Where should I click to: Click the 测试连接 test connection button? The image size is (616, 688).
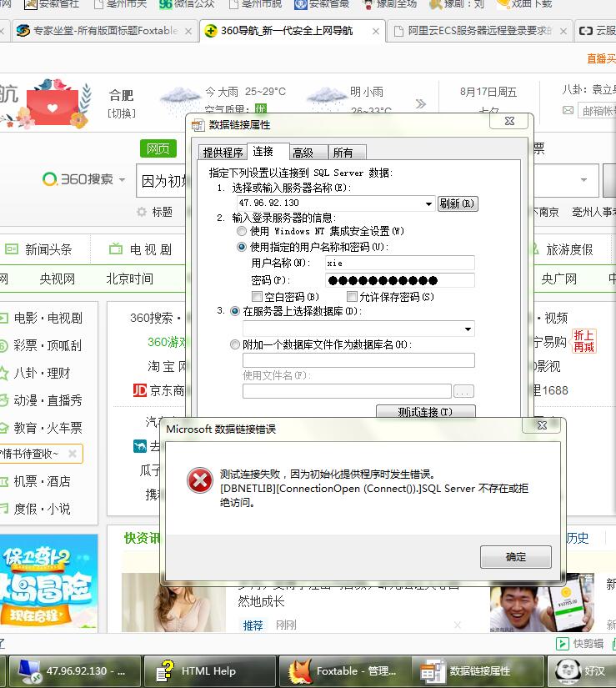pyautogui.click(x=425, y=412)
